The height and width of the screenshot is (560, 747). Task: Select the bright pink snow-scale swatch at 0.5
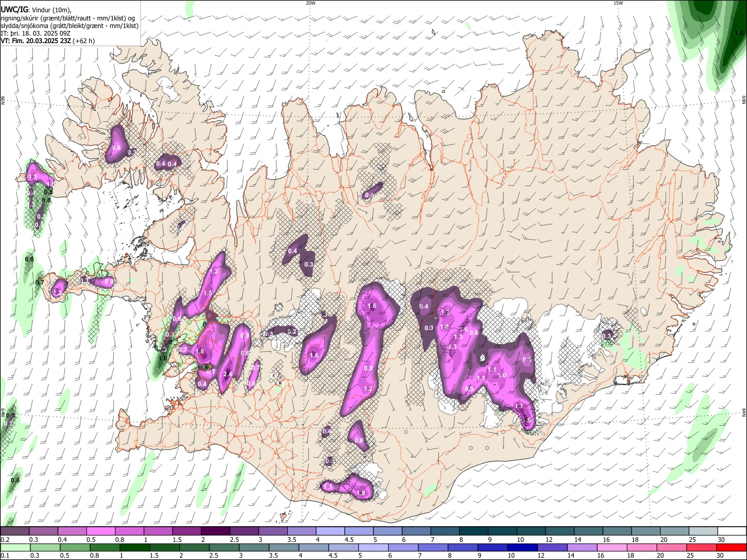(100, 531)
